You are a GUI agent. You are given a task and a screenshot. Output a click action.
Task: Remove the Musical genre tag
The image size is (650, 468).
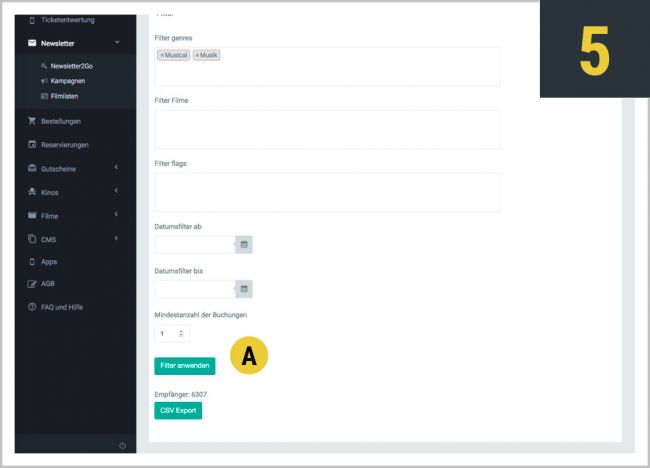(x=162, y=55)
